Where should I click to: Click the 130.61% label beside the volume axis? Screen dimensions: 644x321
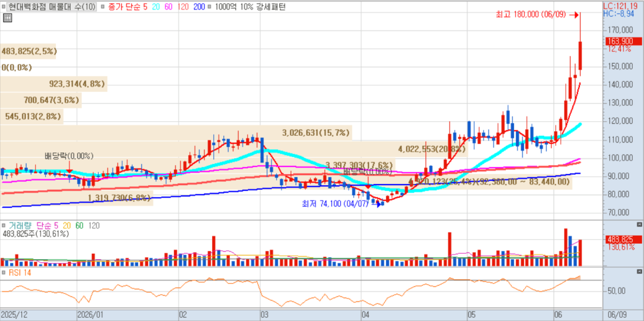coord(621,247)
